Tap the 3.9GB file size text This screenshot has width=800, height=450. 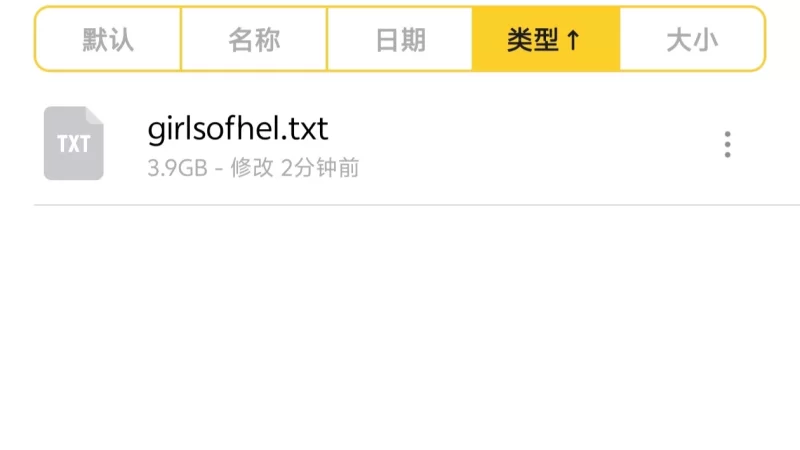coord(178,168)
